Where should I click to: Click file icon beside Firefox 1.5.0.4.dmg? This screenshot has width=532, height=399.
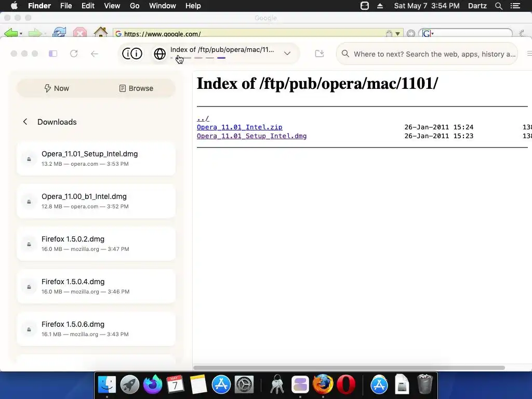coord(29,287)
